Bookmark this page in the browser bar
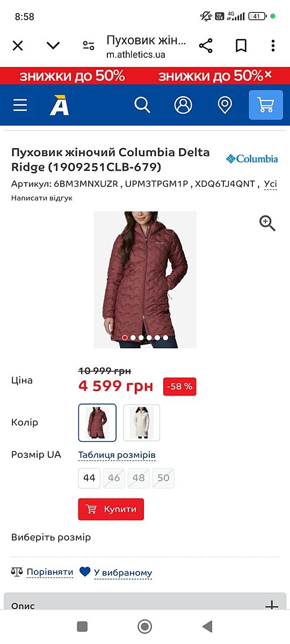The height and width of the screenshot is (644, 290). pyautogui.click(x=241, y=46)
